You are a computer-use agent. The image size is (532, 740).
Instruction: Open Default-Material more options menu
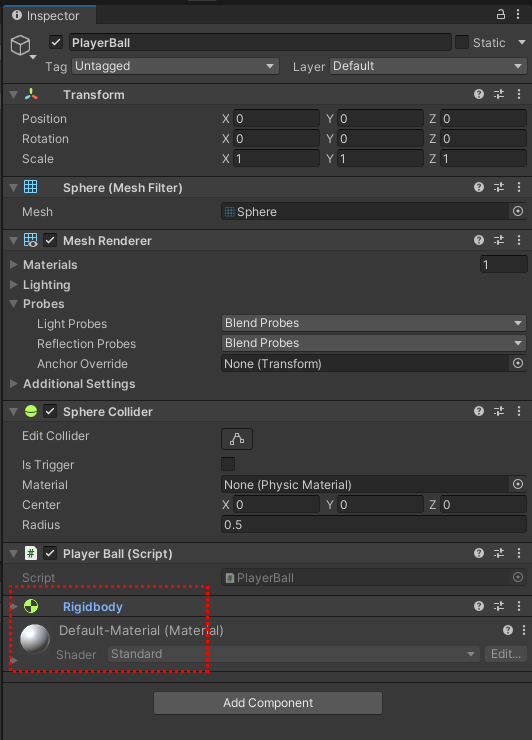(x=524, y=630)
